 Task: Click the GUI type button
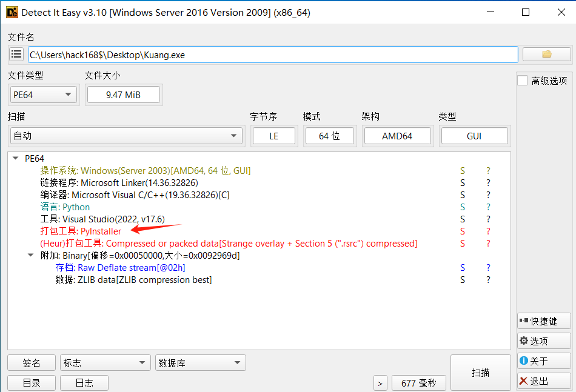click(474, 136)
